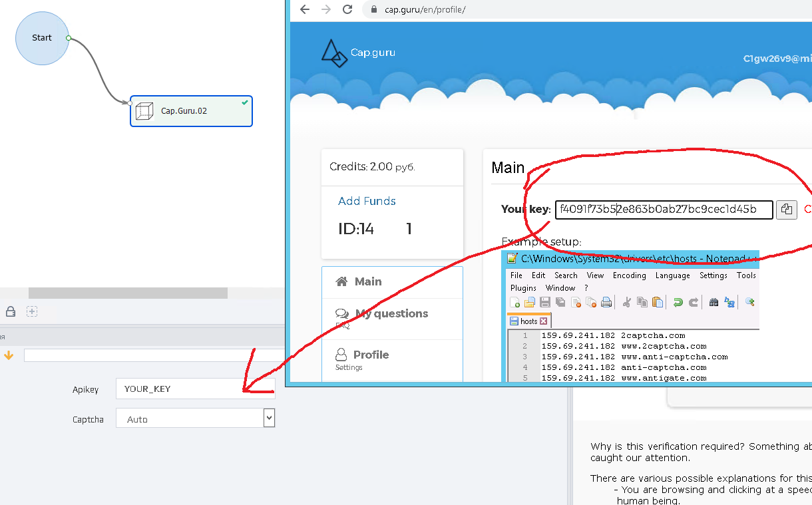The image size is (812, 505).
Task: Open the View menu in Notepad++
Action: tap(595, 275)
